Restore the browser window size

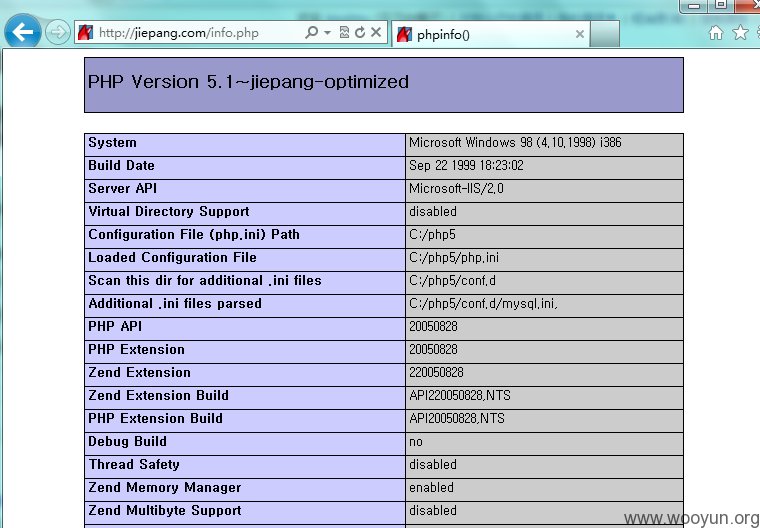click(721, 5)
